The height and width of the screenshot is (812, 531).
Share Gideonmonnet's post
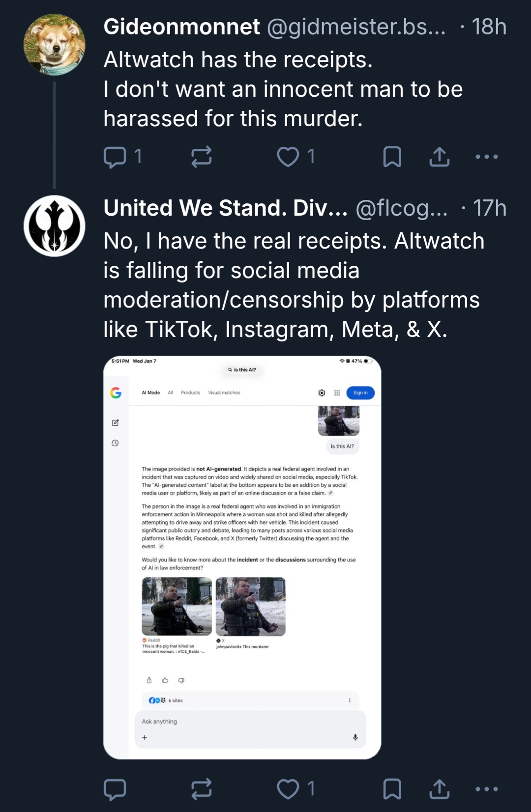[439, 157]
